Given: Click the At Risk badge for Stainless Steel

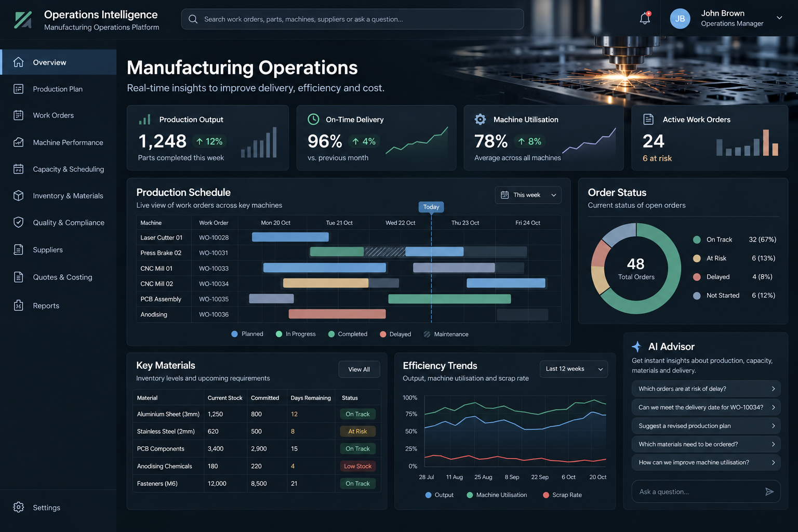Looking at the screenshot, I should point(357,431).
